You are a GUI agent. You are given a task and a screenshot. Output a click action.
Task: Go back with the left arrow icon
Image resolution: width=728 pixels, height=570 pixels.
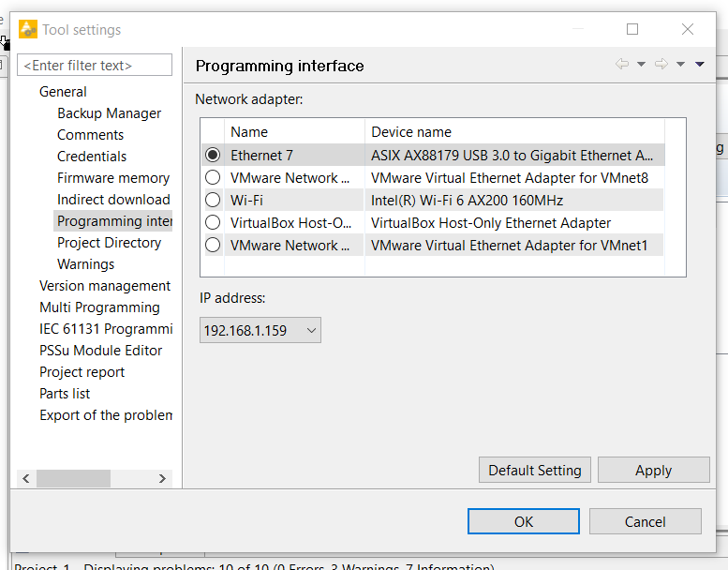point(622,64)
